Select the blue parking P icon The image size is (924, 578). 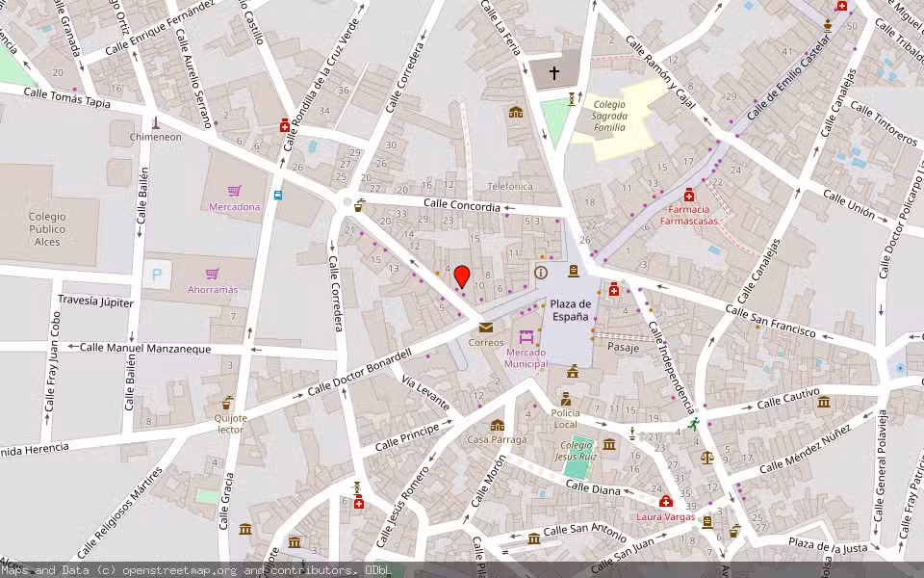pos(157,275)
